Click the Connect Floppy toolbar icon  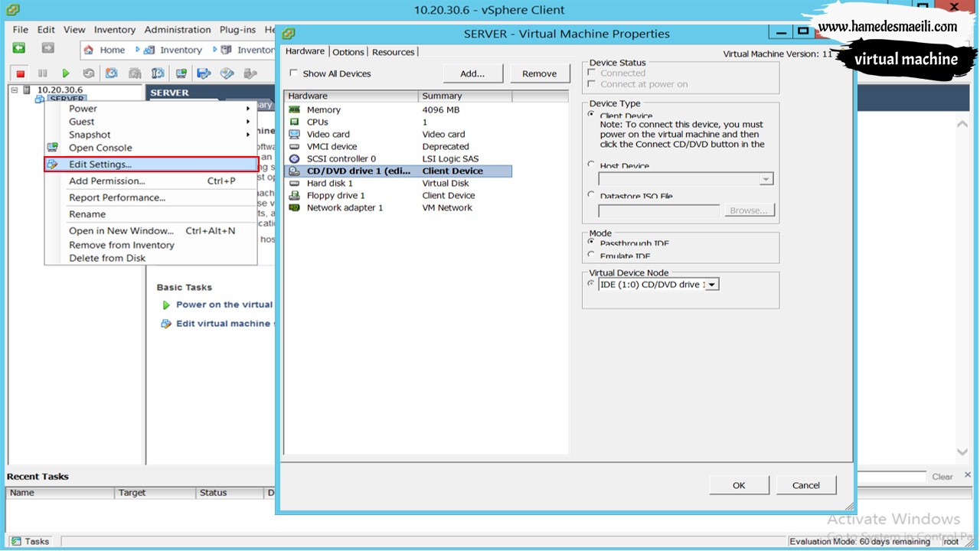(x=204, y=73)
